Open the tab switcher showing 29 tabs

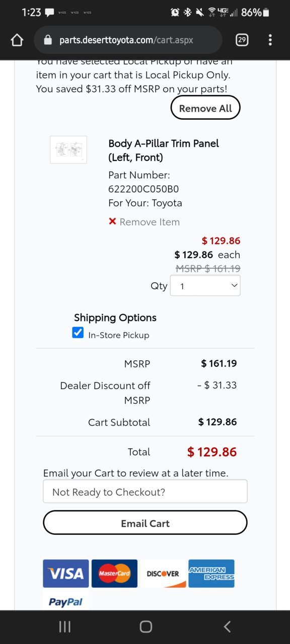coord(242,40)
